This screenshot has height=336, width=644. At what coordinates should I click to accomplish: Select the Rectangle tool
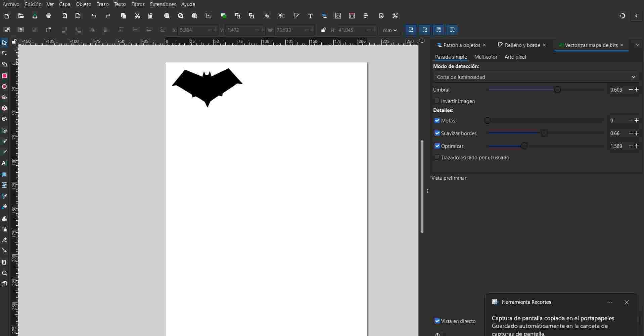click(x=4, y=76)
